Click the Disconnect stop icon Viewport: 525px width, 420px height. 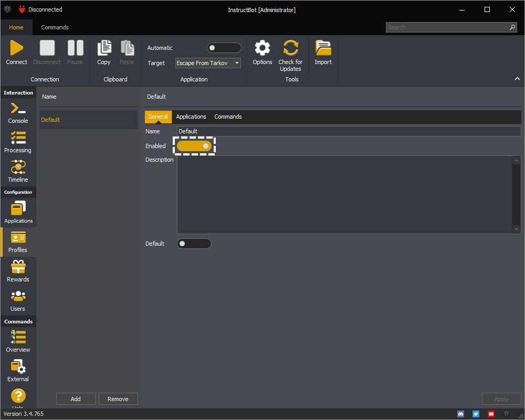point(47,48)
